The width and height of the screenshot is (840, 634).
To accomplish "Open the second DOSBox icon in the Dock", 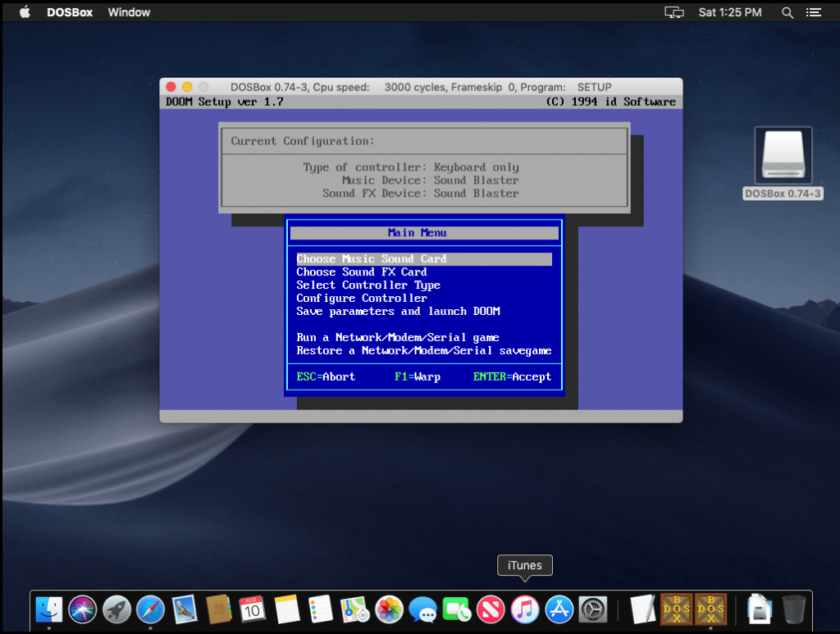I will [x=710, y=609].
